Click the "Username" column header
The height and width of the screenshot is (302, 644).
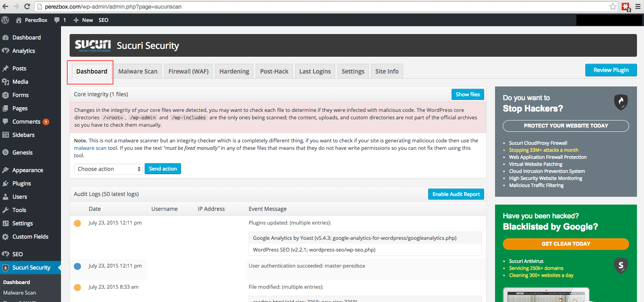tap(165, 209)
